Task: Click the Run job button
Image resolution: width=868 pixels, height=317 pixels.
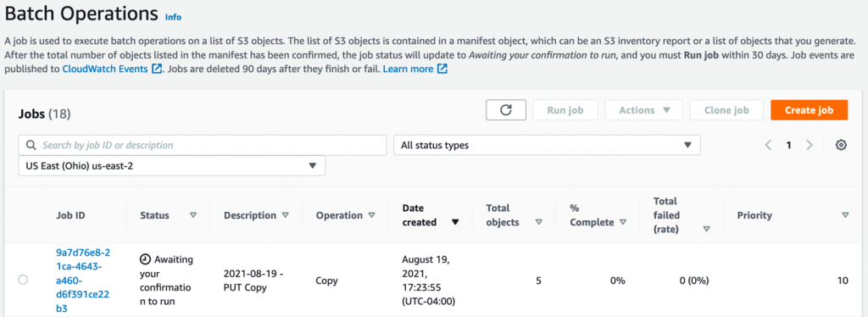Action: click(565, 110)
